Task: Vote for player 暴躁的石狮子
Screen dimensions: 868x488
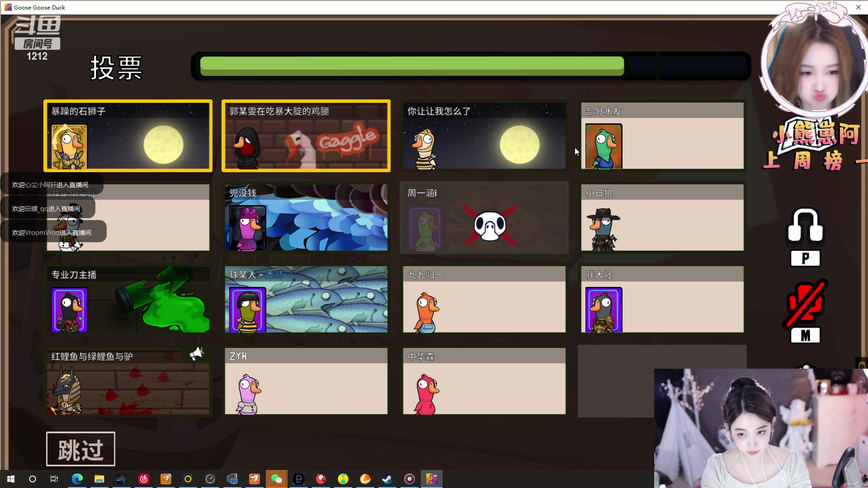Action: (128, 136)
